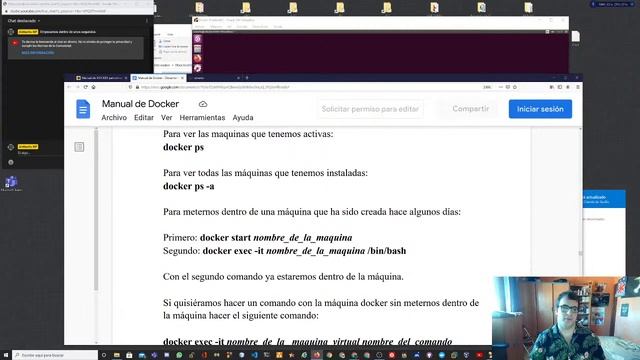Image resolution: width=640 pixels, height=360 pixels.
Task: Open the browser hamburger menu
Action: [x=578, y=87]
